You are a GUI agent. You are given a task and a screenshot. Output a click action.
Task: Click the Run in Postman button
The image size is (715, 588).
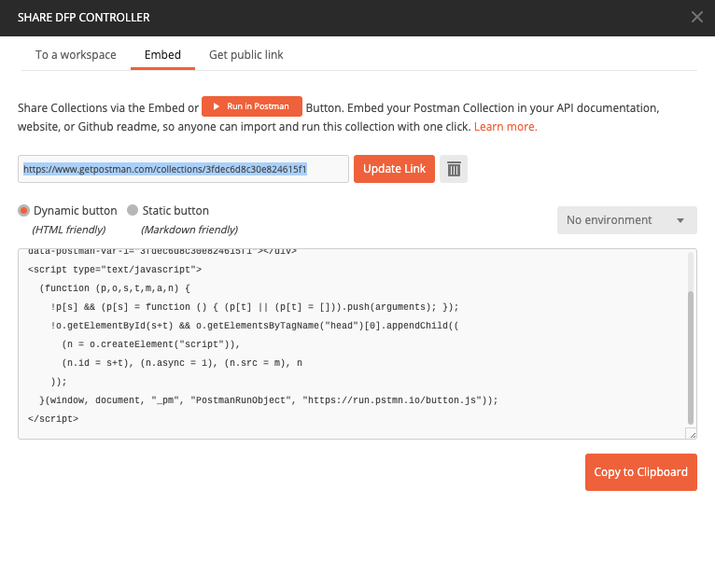pyautogui.click(x=252, y=106)
